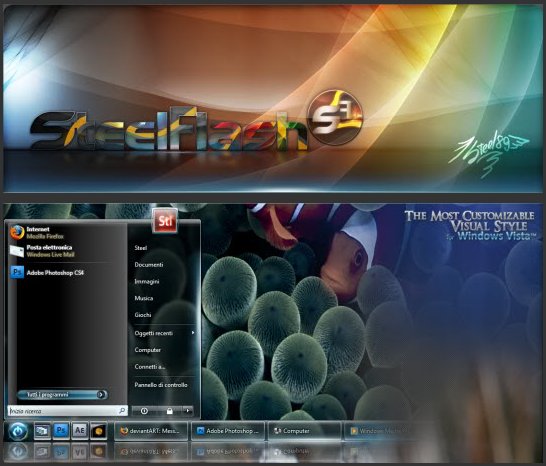Viewport: 546px width, 466px height.
Task: Click the Start menu lock button
Action: [x=170, y=411]
